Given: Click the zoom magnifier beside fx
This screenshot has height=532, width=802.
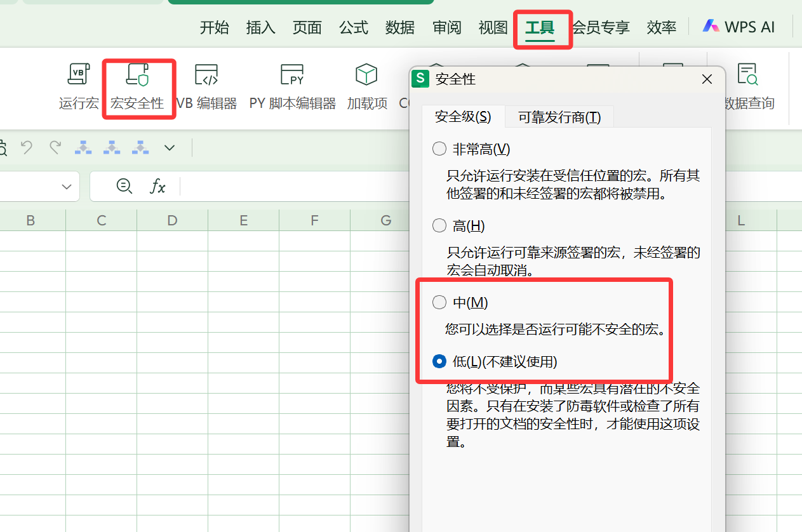Looking at the screenshot, I should [124, 186].
